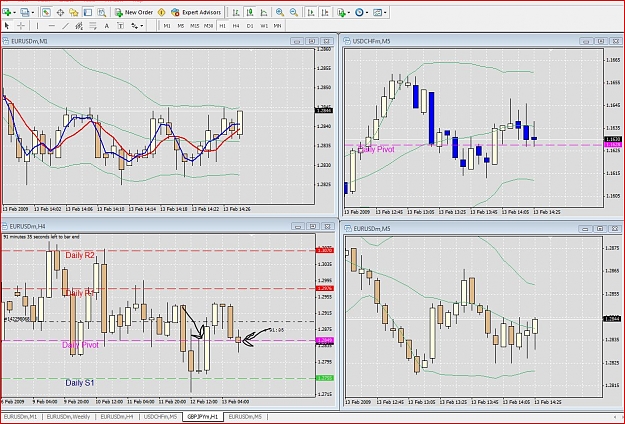Switch to EURUSDm,H4 bottom tab
The image size is (625, 424).
pos(117,417)
